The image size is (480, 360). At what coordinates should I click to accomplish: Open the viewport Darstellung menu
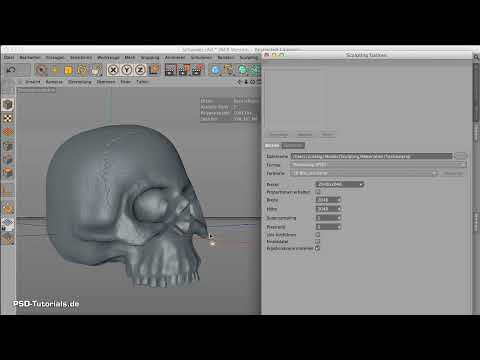pos(80,82)
